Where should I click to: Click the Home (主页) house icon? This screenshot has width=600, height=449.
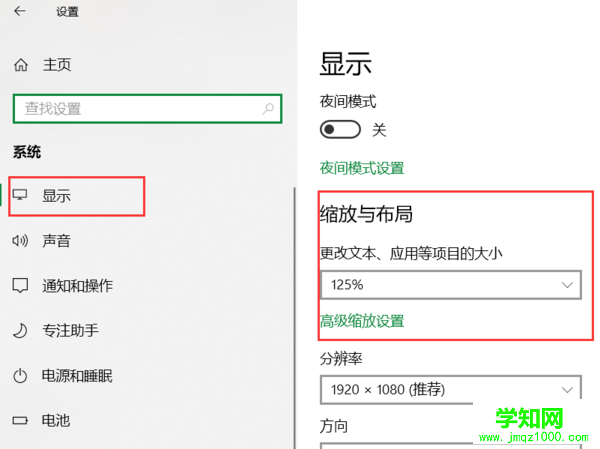[x=21, y=65]
